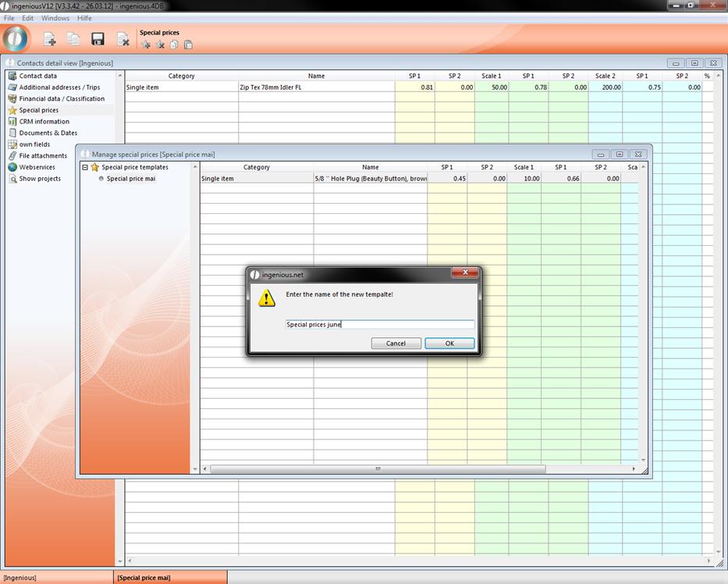Click the save floppy disk icon
Viewport: 728px width, 584px height.
(x=98, y=39)
